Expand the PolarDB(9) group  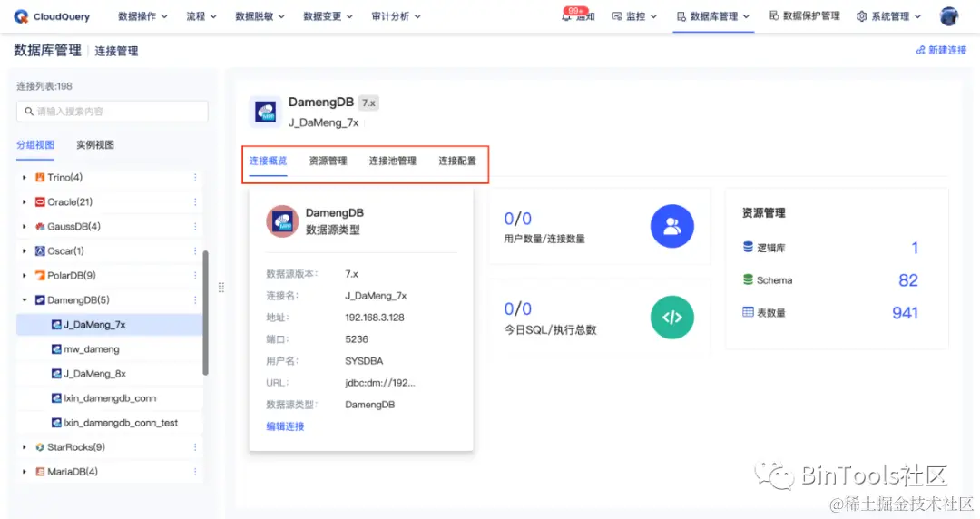pos(24,275)
